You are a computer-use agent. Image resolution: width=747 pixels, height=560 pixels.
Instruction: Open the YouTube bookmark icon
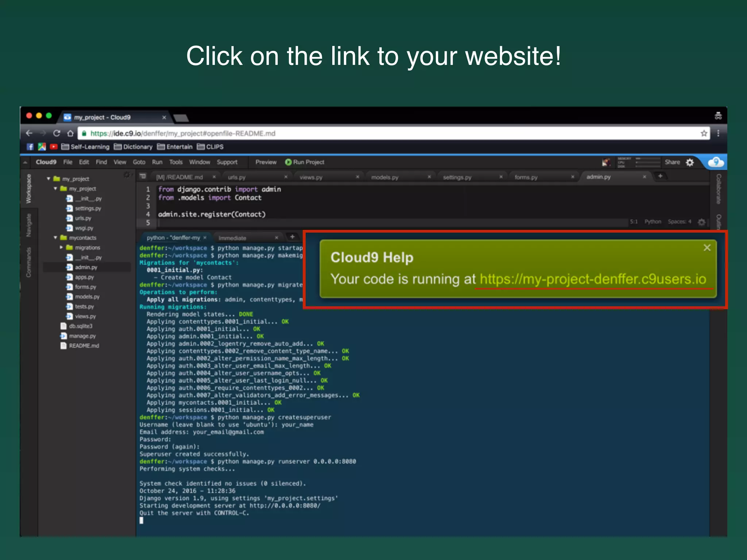[x=54, y=147]
